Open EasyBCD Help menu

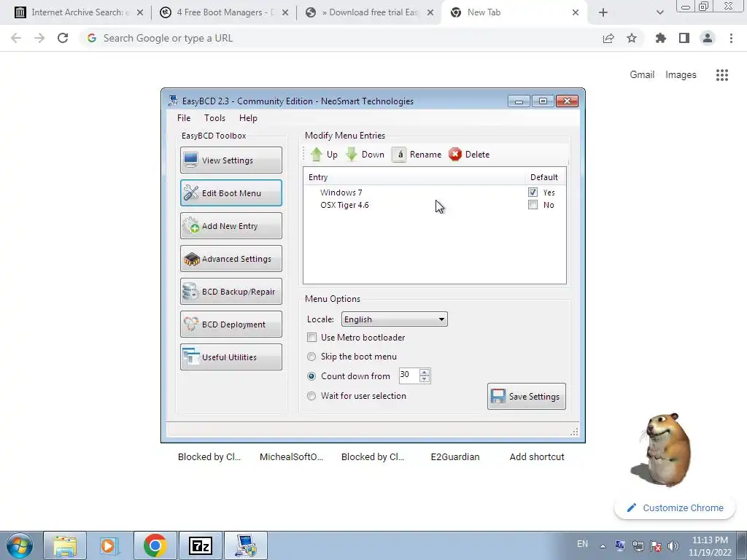(x=248, y=118)
